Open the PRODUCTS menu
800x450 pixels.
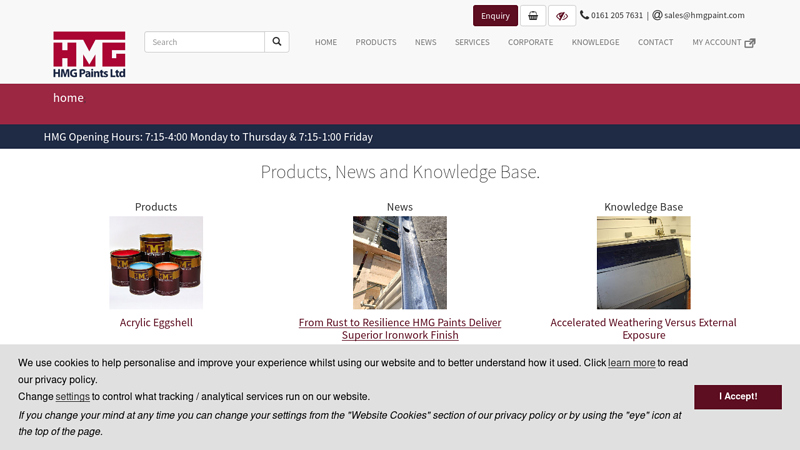376,43
